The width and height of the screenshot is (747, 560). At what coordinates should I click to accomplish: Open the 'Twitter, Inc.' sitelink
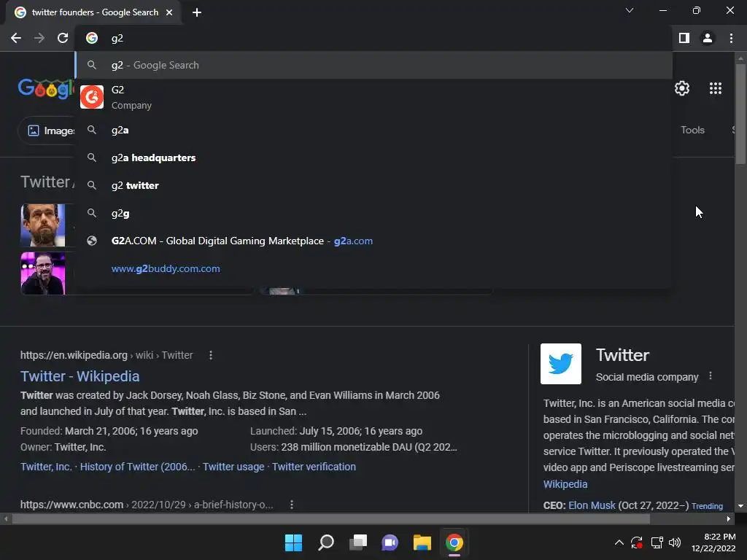click(x=46, y=467)
